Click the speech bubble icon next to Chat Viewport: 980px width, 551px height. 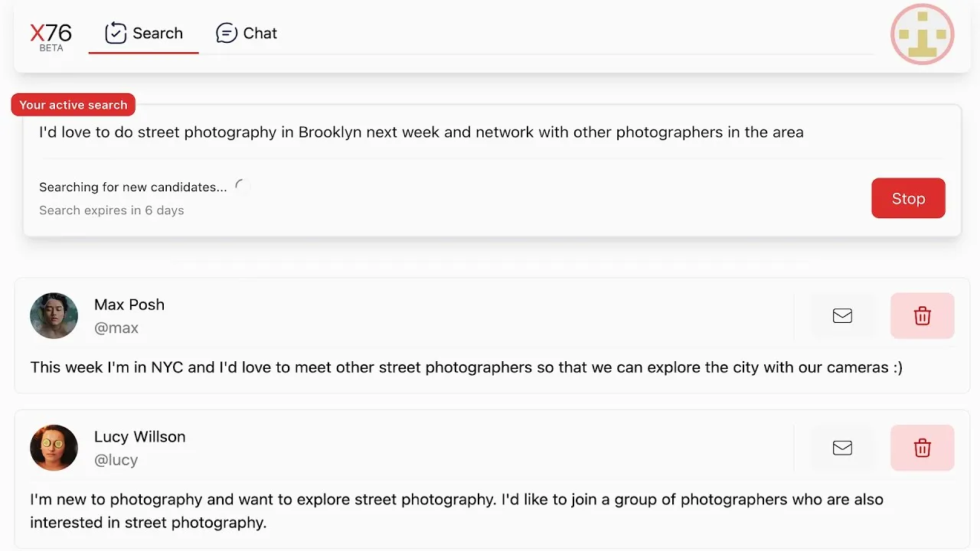click(226, 33)
